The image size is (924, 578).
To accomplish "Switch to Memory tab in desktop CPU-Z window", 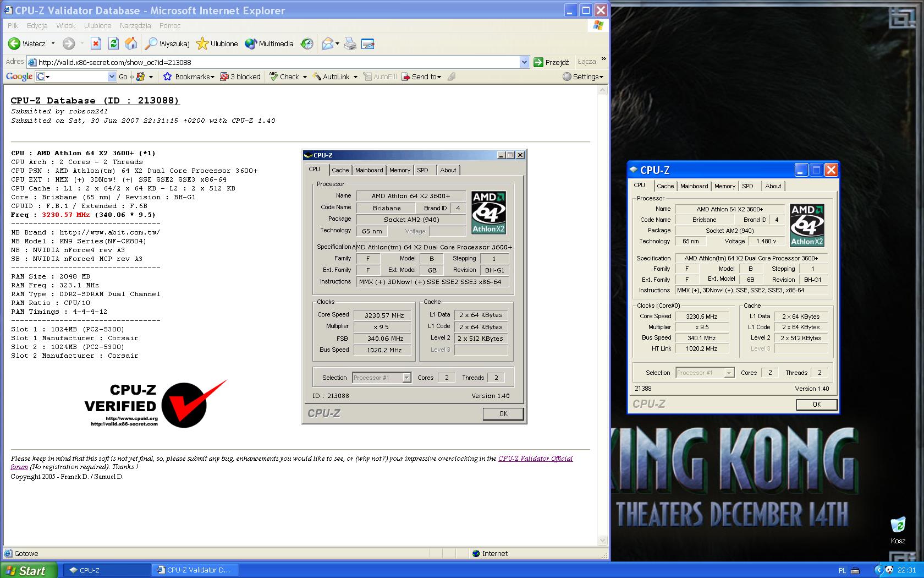I will 725,186.
